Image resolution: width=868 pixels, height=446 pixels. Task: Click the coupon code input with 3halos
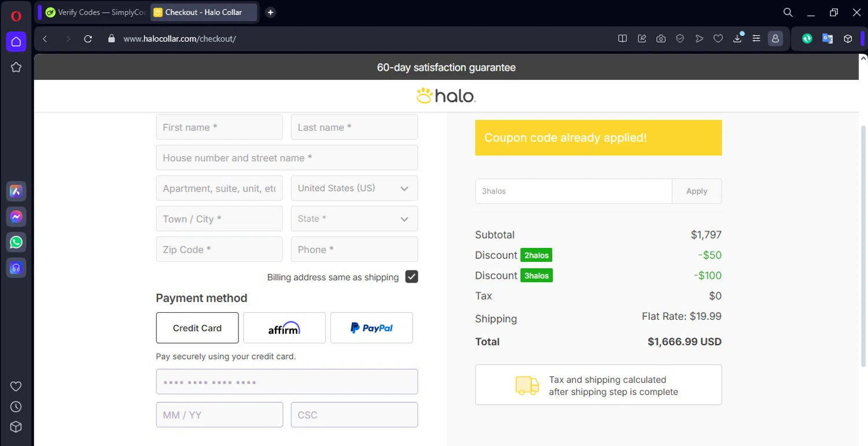point(573,191)
